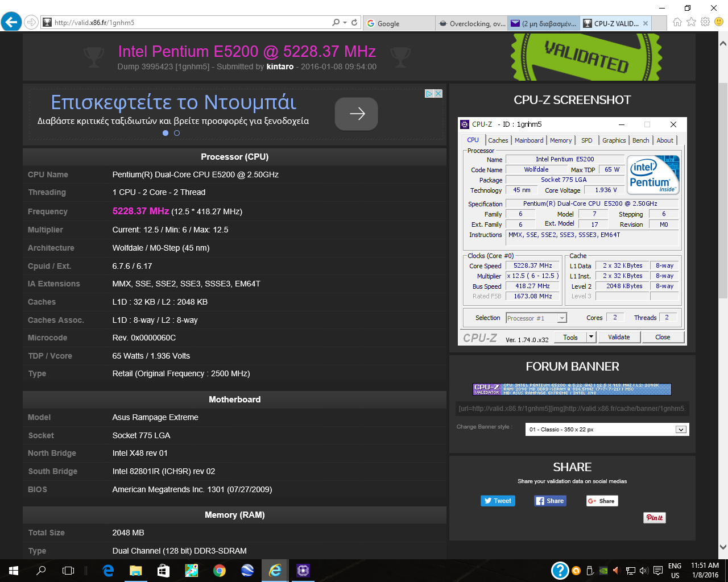Open the CPU-Z app taskbar icon

(303, 571)
